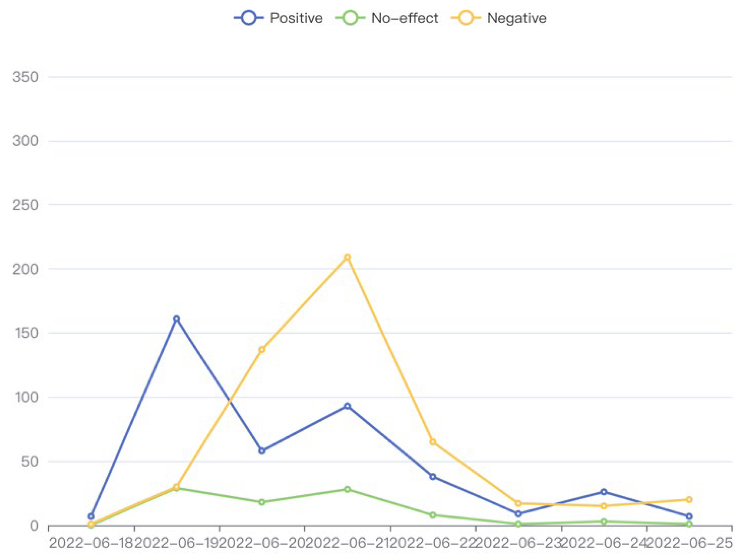The height and width of the screenshot is (560, 746).
Task: Click the Positive point near 26 on the right
Action: pyautogui.click(x=604, y=492)
